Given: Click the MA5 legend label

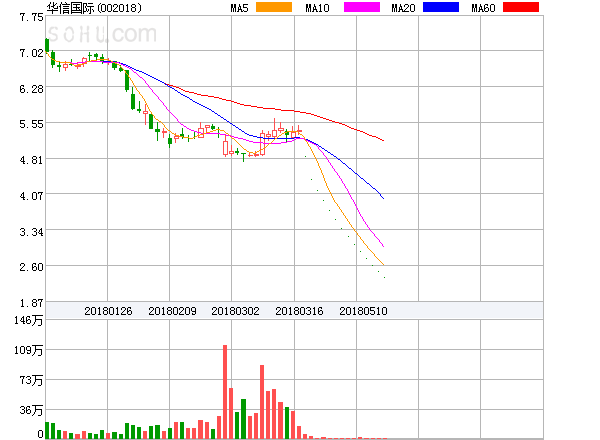Looking at the screenshot, I should click(x=240, y=8).
